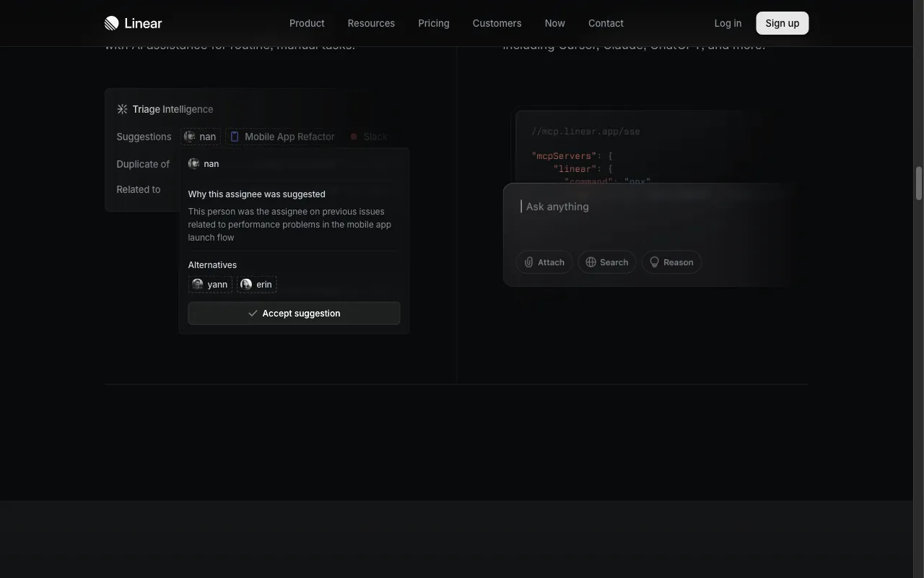
Task: Select the nan suggestion chip
Action: pyautogui.click(x=201, y=137)
